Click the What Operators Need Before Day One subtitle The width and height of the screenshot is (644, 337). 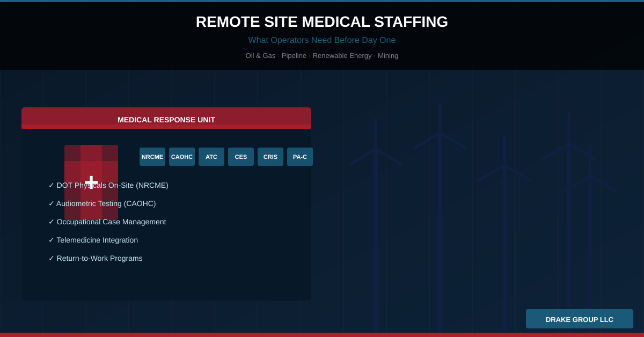coord(322,40)
